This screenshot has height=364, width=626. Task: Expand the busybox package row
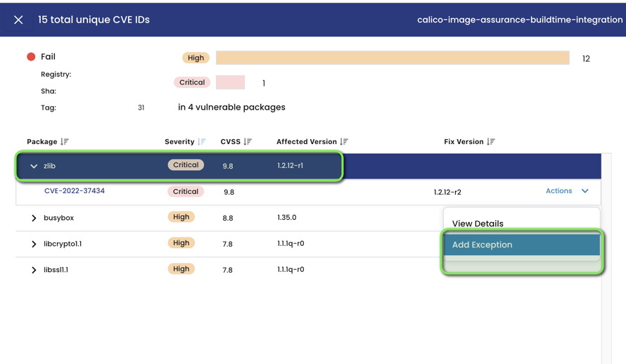[x=34, y=219]
